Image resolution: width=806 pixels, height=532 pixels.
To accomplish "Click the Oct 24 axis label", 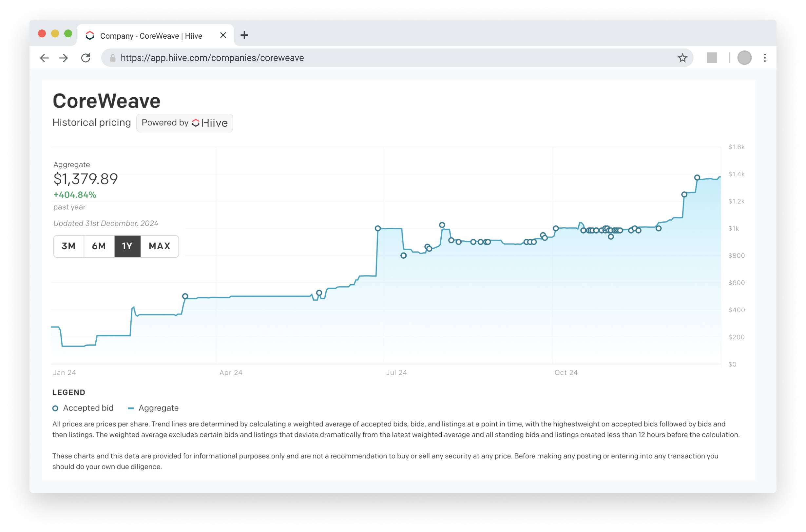I will [566, 372].
